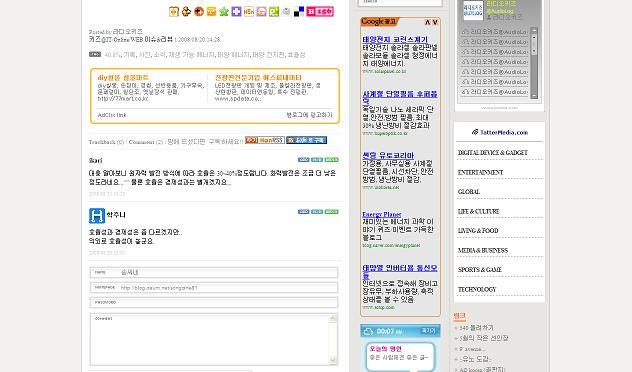The height and width of the screenshot is (372, 632).
Task: Click the purple plus share icon
Action: [236, 12]
